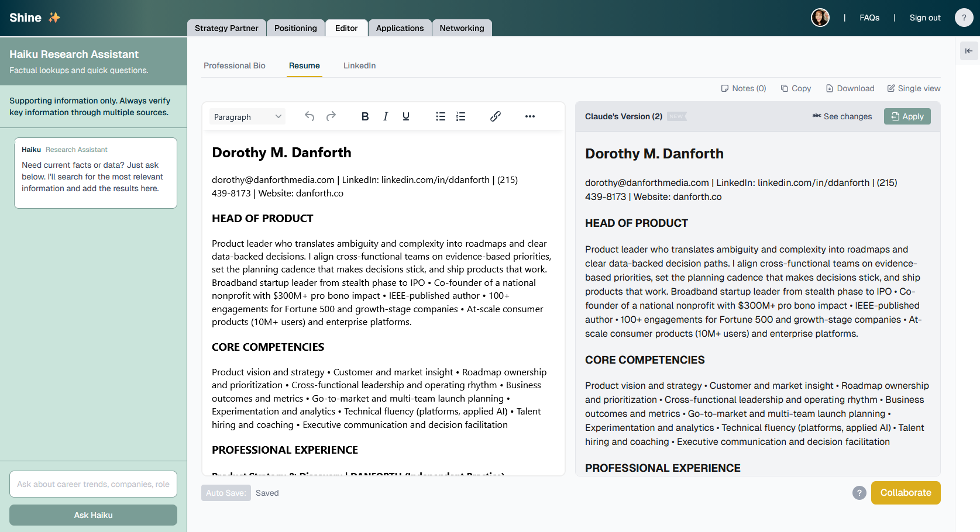Open the Notes panel
The height and width of the screenshot is (532, 980).
point(743,88)
